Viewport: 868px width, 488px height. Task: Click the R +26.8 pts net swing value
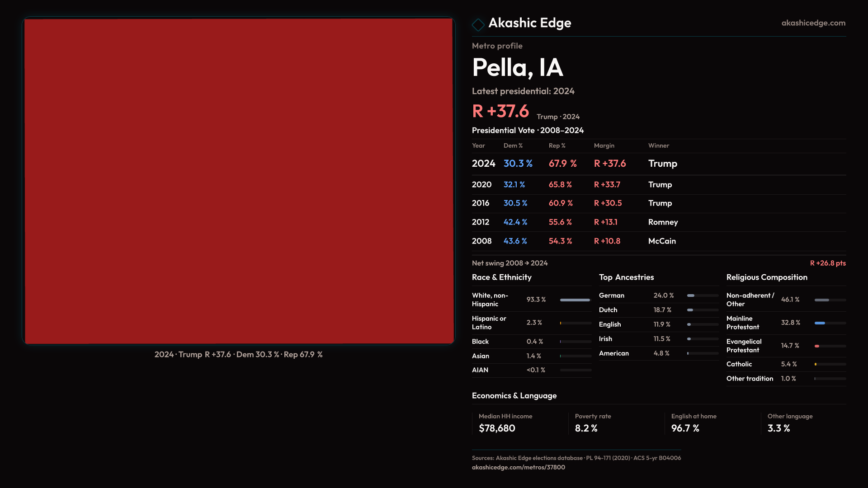[x=827, y=263]
